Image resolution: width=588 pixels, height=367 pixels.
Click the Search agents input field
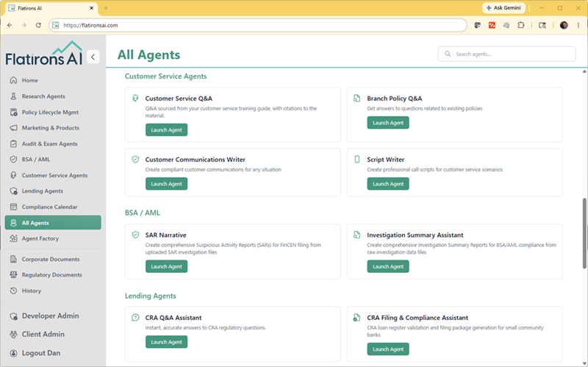coord(506,54)
